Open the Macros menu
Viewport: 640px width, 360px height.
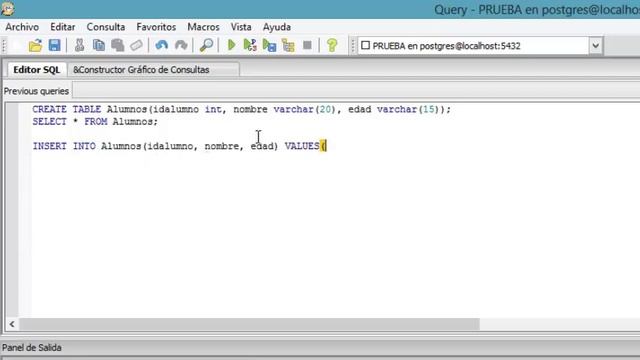[x=203, y=27]
